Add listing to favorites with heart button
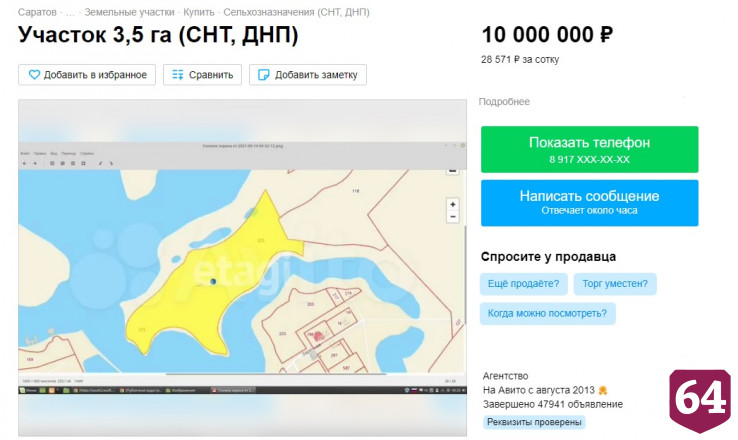Image resolution: width=738 pixels, height=440 pixels. [87, 75]
